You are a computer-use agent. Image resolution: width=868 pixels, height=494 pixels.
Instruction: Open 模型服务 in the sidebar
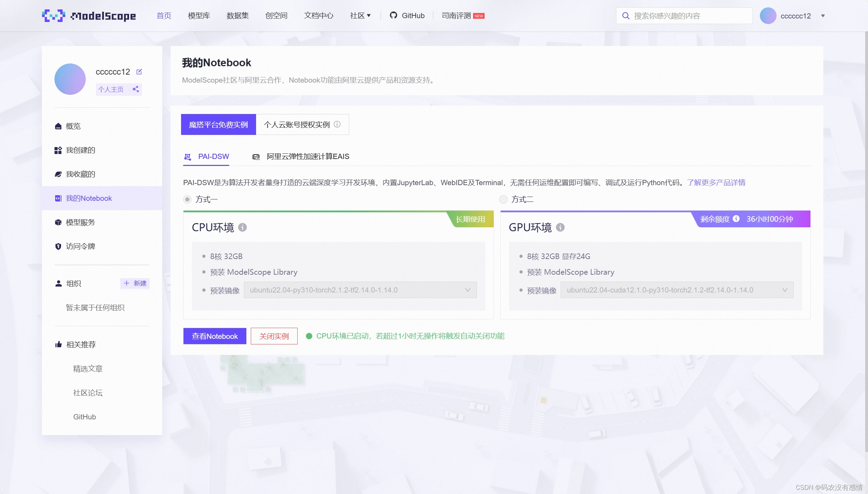[x=102, y=222]
